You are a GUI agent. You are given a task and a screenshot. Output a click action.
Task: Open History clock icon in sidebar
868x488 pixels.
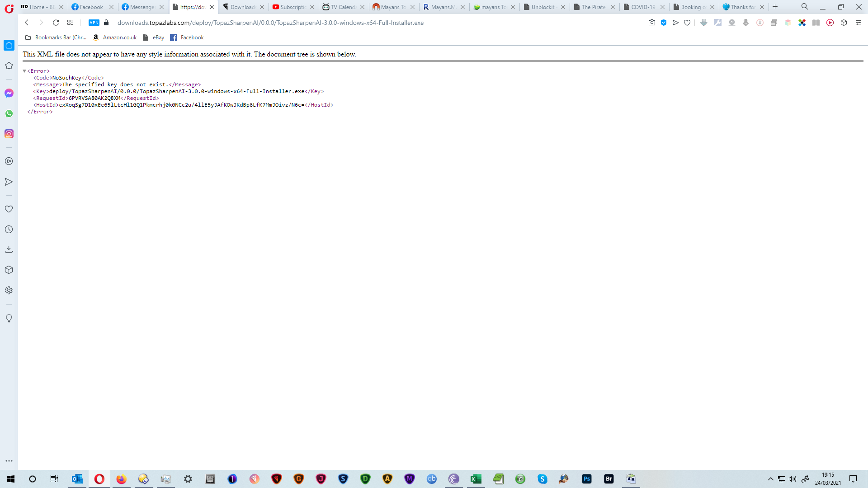(x=9, y=230)
